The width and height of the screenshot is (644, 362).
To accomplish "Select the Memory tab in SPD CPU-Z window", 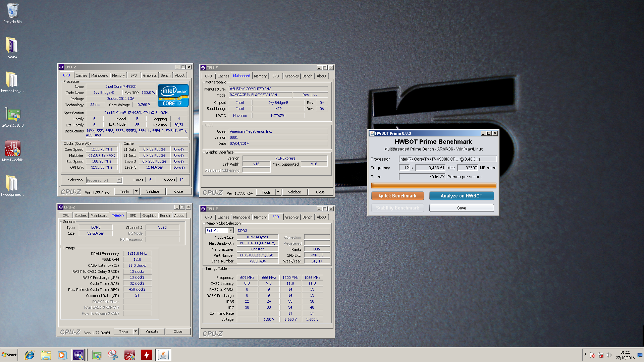I will (x=260, y=217).
